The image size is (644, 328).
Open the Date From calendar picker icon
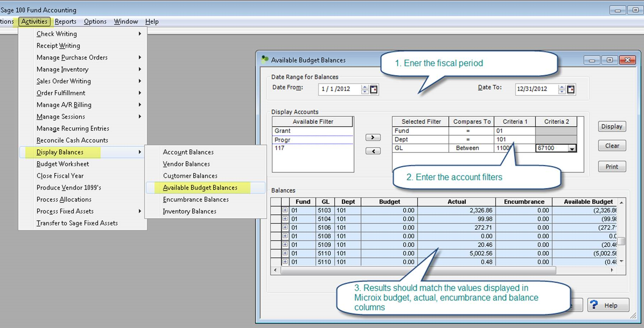point(374,89)
